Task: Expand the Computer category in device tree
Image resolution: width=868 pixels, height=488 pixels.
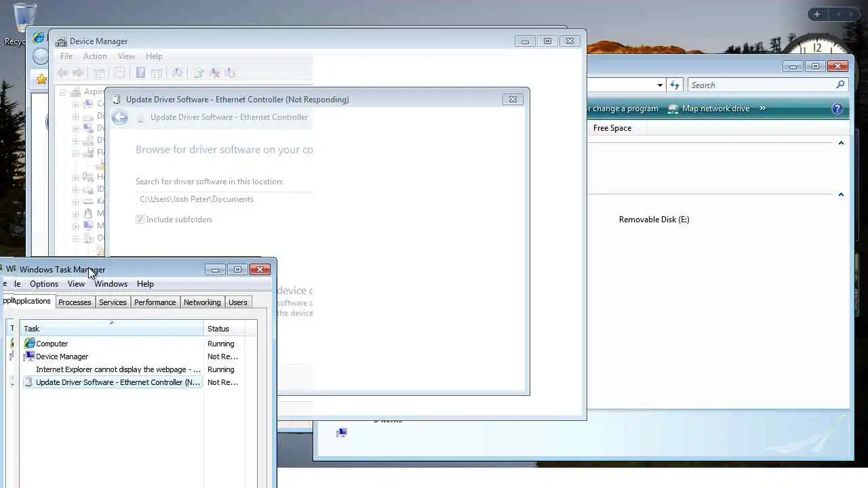Action: (x=76, y=104)
